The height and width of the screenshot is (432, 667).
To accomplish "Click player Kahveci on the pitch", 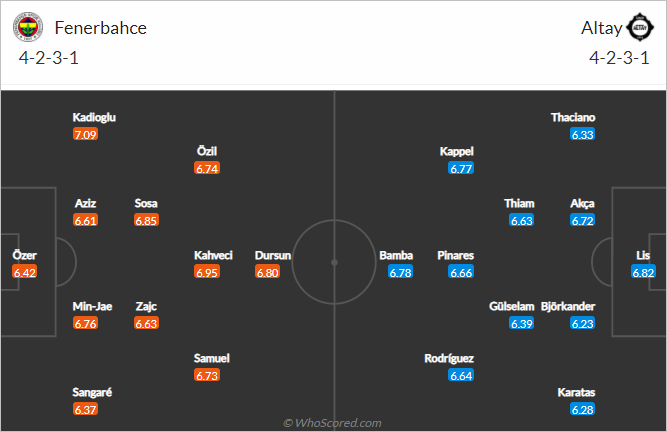I will 213,256.
